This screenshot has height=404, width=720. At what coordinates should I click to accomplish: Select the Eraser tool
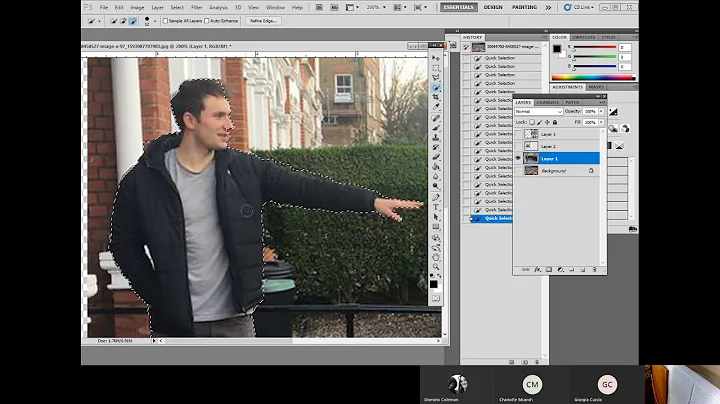[x=436, y=157]
